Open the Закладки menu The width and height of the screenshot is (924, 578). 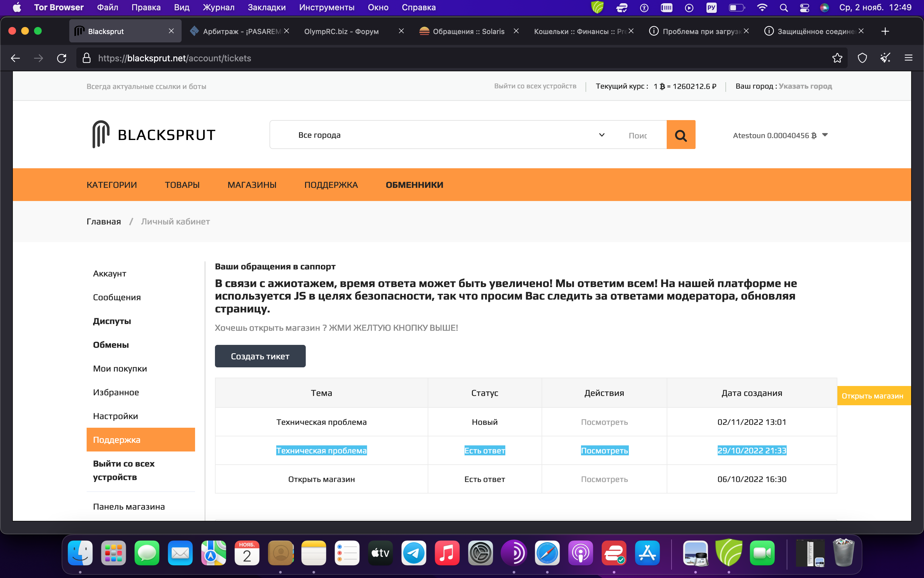(x=267, y=8)
